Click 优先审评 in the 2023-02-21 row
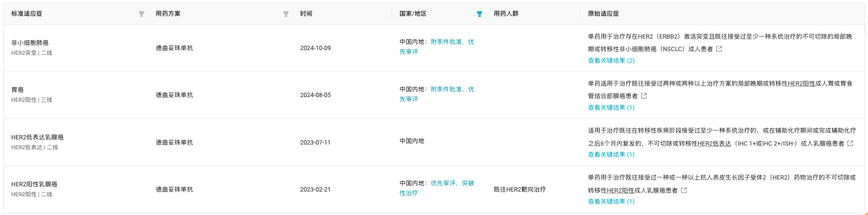868x215 pixels. (x=443, y=183)
